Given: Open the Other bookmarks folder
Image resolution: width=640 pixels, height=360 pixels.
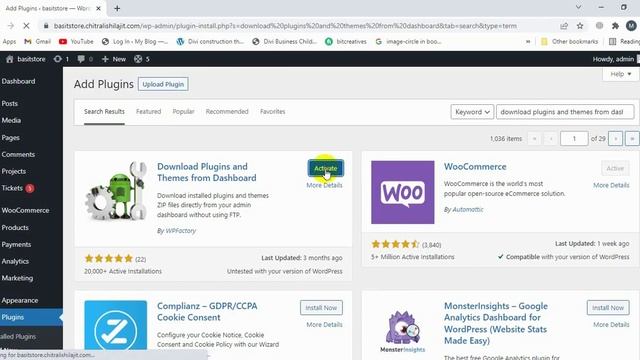Looking at the screenshot, I should [569, 42].
